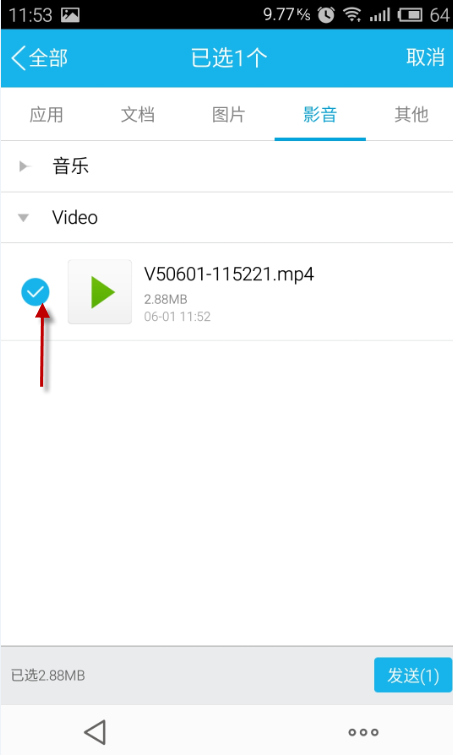453x755 pixels.
Task: Tap the back chevron beside 全部
Action: 18,58
